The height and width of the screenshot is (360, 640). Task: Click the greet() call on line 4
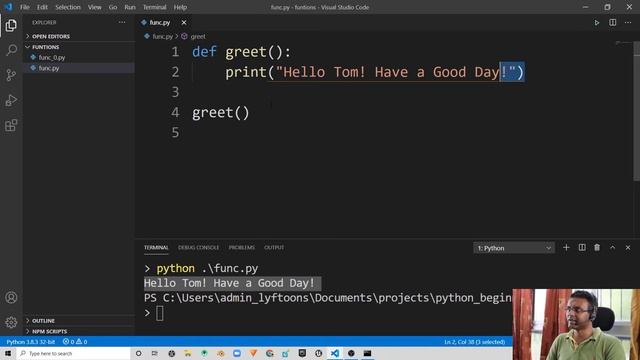220,113
